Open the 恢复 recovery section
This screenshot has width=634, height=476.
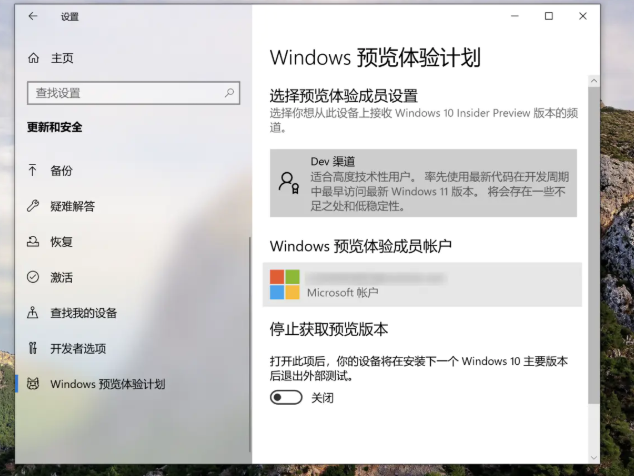(61, 242)
